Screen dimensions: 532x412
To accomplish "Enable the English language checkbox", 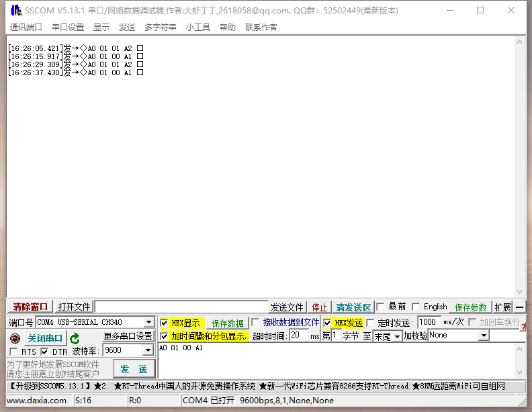I will click(x=416, y=307).
